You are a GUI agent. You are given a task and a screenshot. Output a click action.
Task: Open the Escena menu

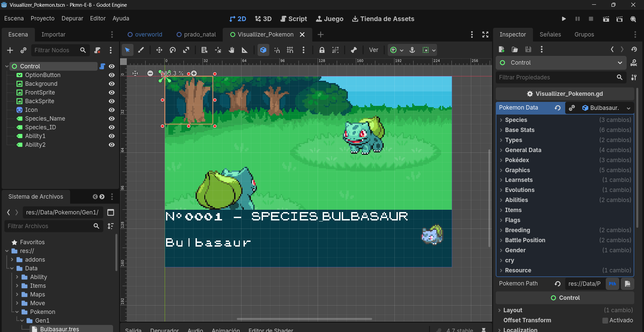click(14, 18)
